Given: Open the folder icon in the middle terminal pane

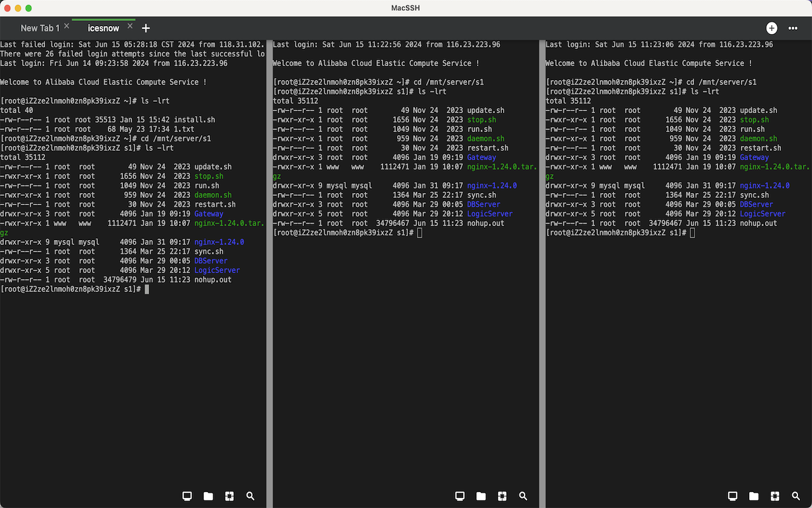Looking at the screenshot, I should 481,496.
